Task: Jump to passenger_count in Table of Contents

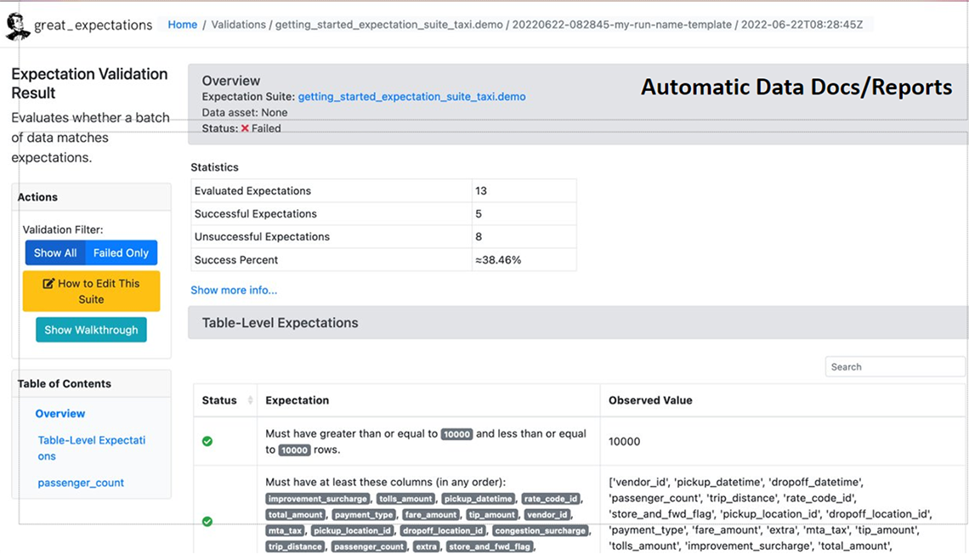Action: click(x=81, y=483)
